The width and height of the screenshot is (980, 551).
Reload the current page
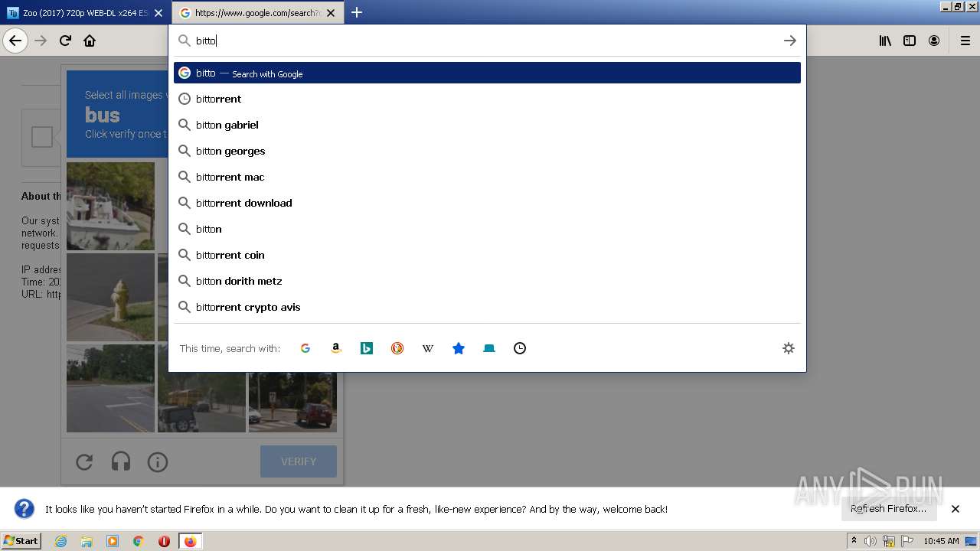tap(65, 41)
